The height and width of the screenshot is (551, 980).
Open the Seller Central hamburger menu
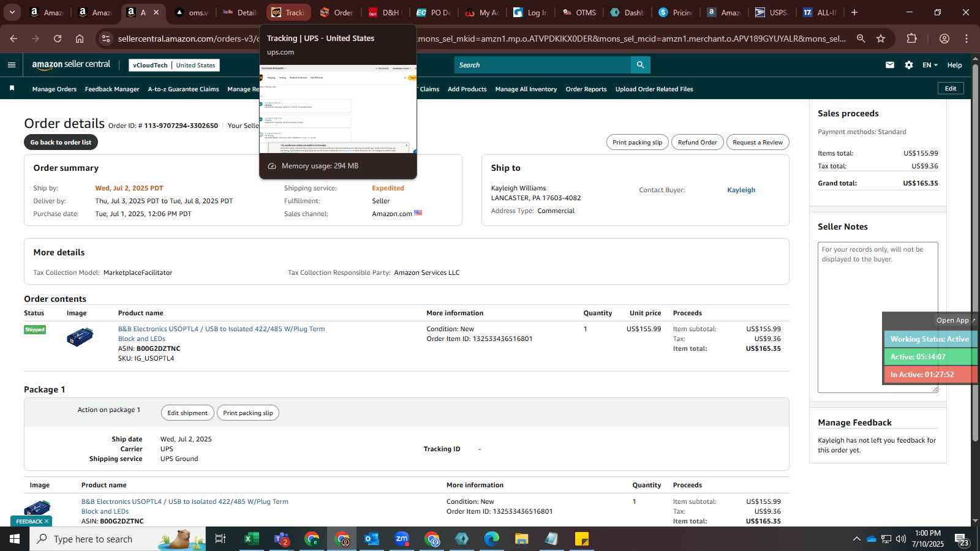[x=12, y=65]
